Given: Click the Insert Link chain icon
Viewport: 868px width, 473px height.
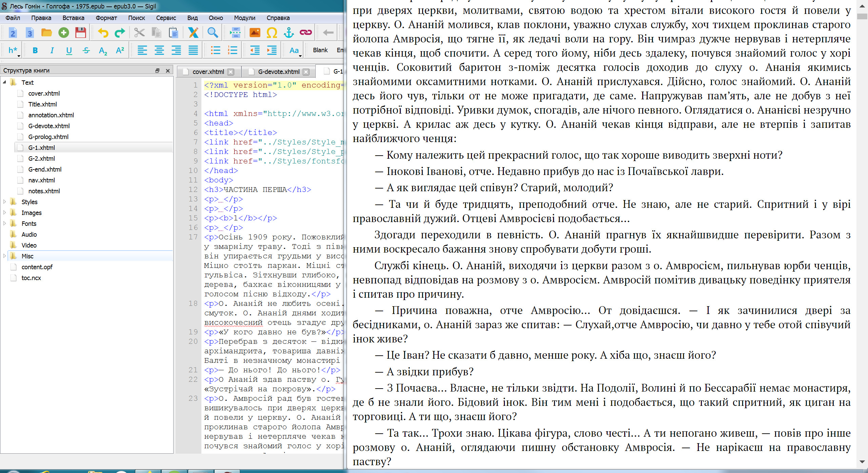Looking at the screenshot, I should [x=305, y=33].
